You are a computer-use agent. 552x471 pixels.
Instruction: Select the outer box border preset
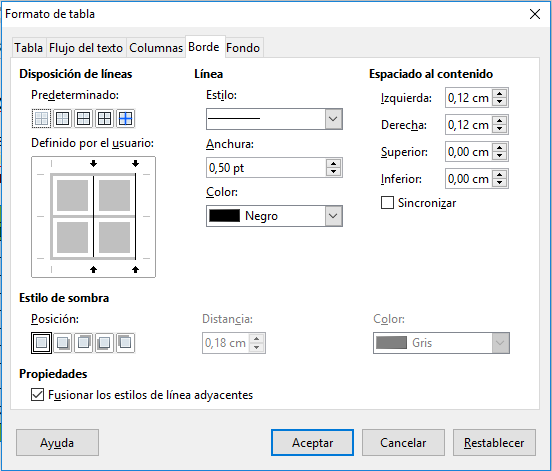(x=62, y=118)
